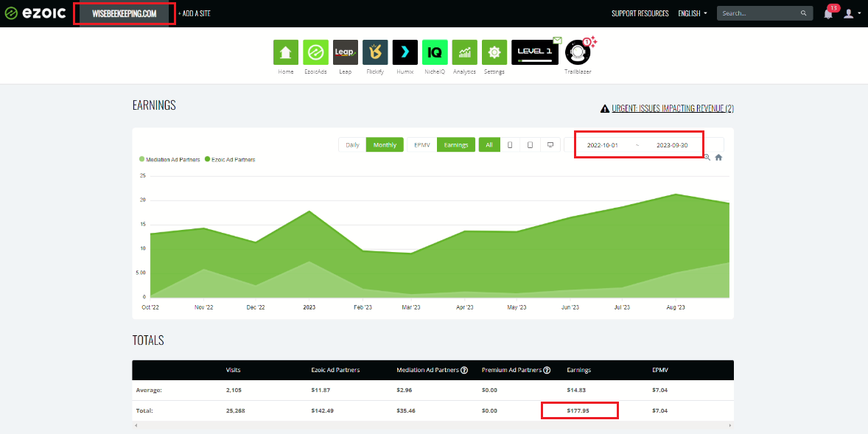868x434 pixels.
Task: Click the Ezoic logo
Action: [35, 13]
